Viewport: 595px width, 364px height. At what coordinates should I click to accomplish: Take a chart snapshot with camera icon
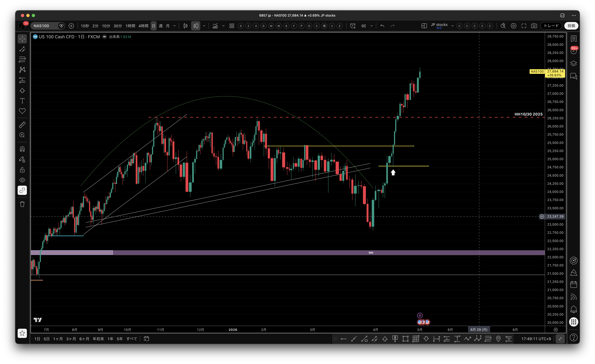point(534,26)
